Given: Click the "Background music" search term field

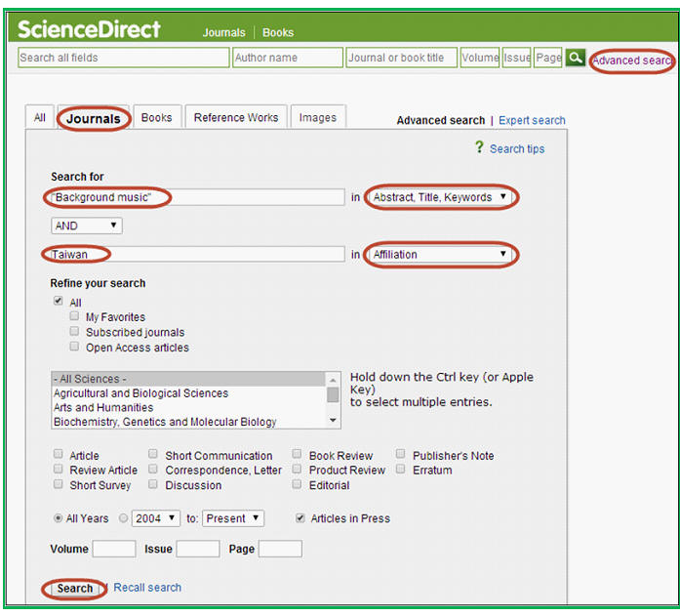Looking at the screenshot, I should tap(198, 197).
